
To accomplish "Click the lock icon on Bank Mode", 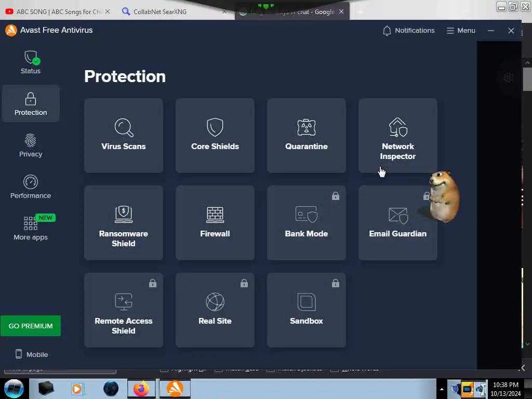I will pyautogui.click(x=335, y=196).
